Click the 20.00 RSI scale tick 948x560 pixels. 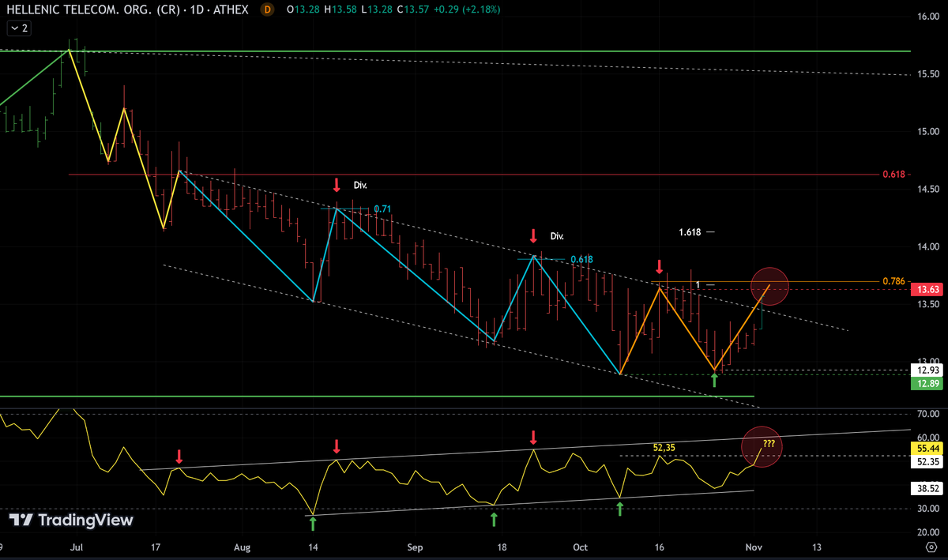[928, 532]
